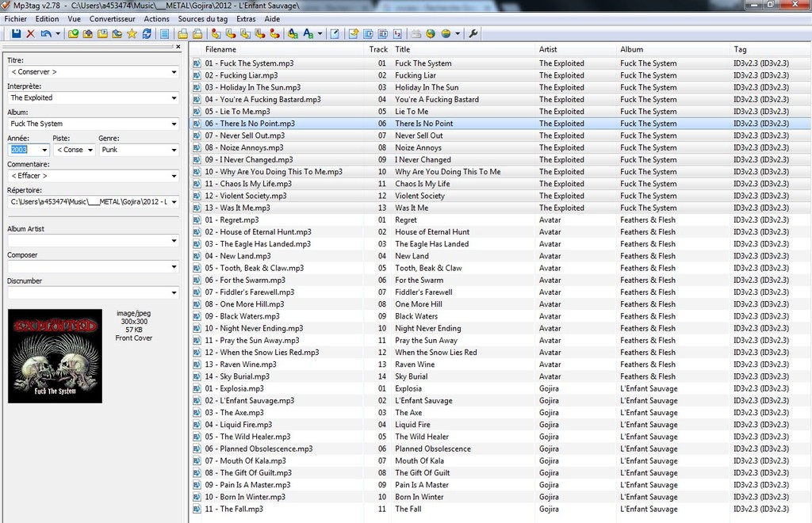812x523 pixels.
Task: Expand the Piste dropdown
Action: [90, 150]
